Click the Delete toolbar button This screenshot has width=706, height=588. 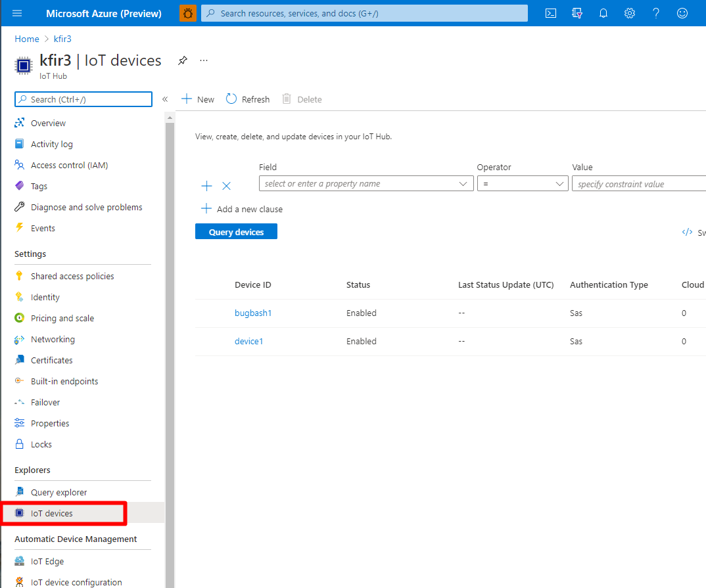click(x=302, y=99)
